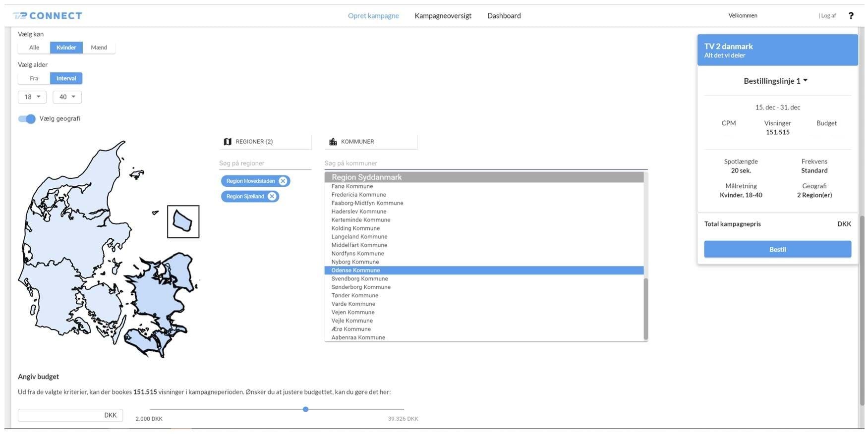Choose Alle gender option

click(34, 48)
